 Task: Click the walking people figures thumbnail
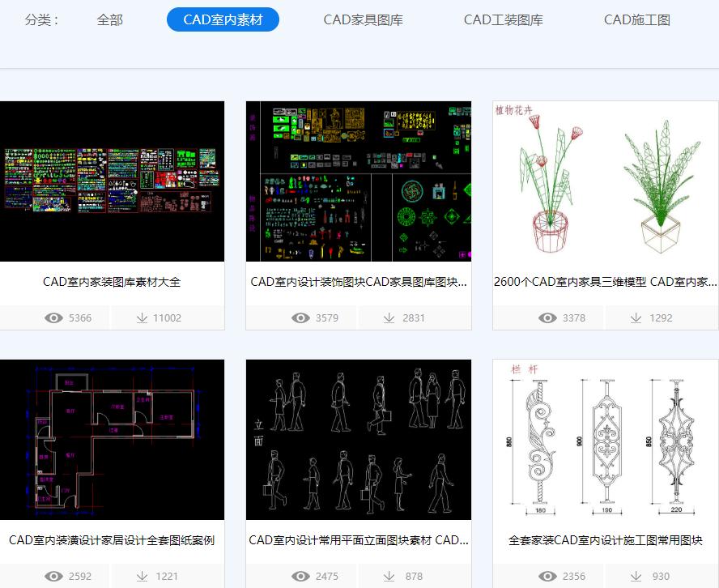point(359,440)
